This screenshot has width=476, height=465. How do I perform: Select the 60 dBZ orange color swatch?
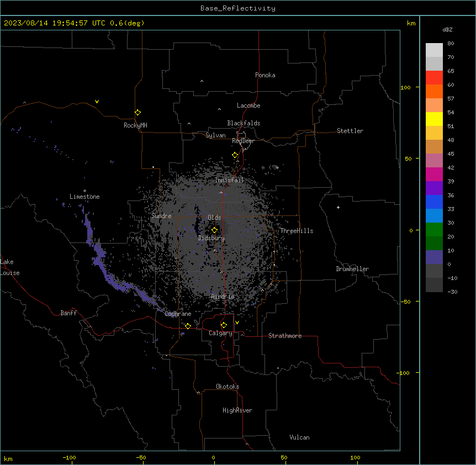(434, 91)
